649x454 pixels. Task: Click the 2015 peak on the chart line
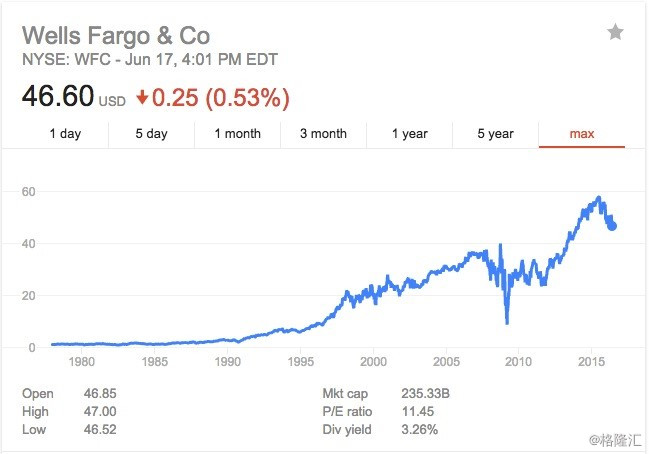[598, 198]
